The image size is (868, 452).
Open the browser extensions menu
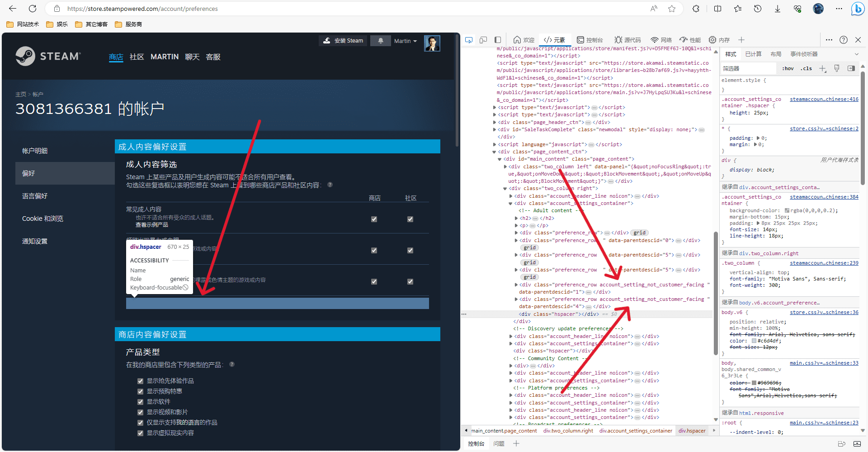pos(696,9)
